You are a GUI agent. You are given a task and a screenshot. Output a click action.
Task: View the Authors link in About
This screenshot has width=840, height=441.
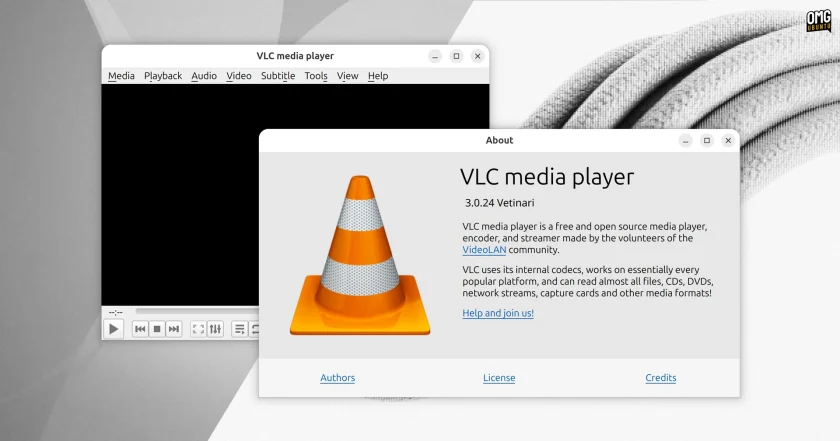[338, 378]
